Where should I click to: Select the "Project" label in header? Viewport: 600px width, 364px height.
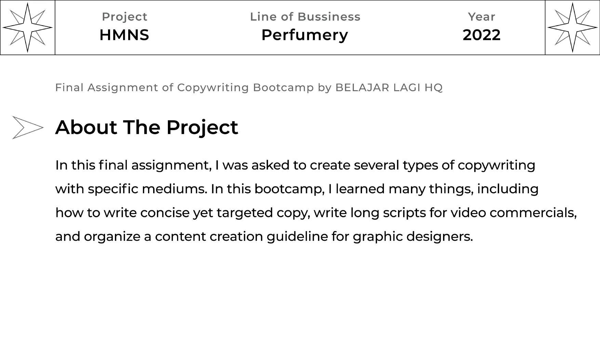[124, 17]
